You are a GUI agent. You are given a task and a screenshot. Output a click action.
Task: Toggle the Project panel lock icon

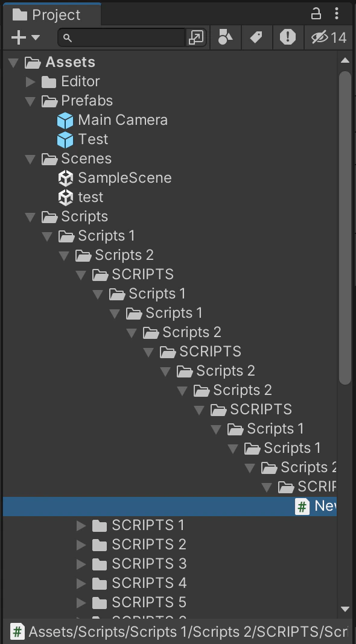click(x=316, y=14)
